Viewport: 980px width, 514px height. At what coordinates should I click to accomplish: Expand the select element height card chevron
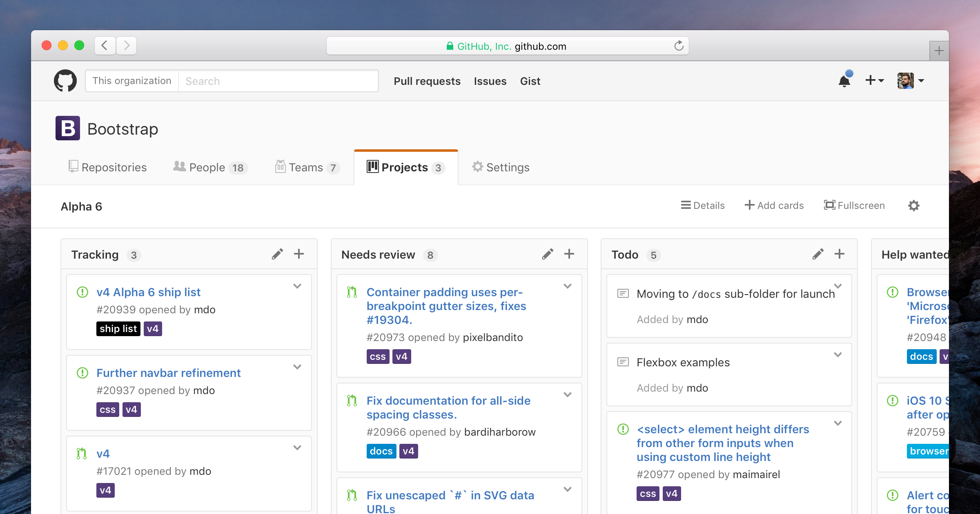pyautogui.click(x=838, y=423)
